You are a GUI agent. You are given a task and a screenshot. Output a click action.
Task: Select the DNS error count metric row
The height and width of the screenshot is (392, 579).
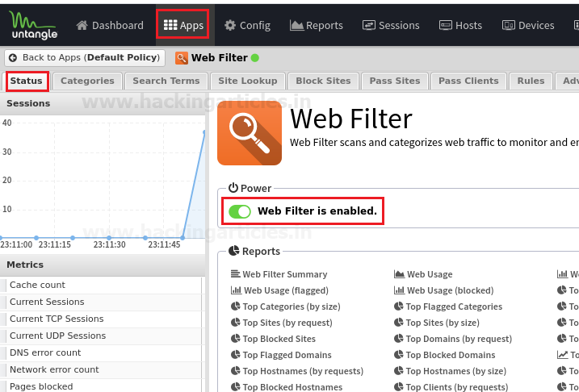tap(101, 353)
